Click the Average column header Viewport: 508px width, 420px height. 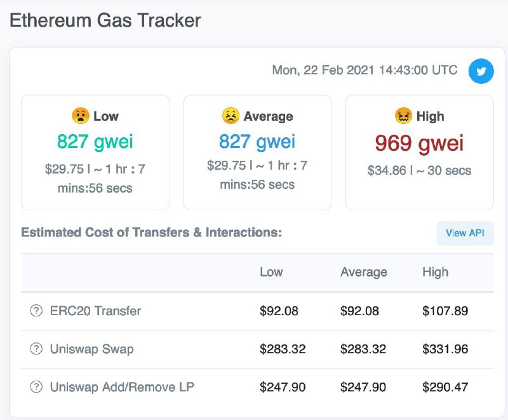click(x=363, y=272)
